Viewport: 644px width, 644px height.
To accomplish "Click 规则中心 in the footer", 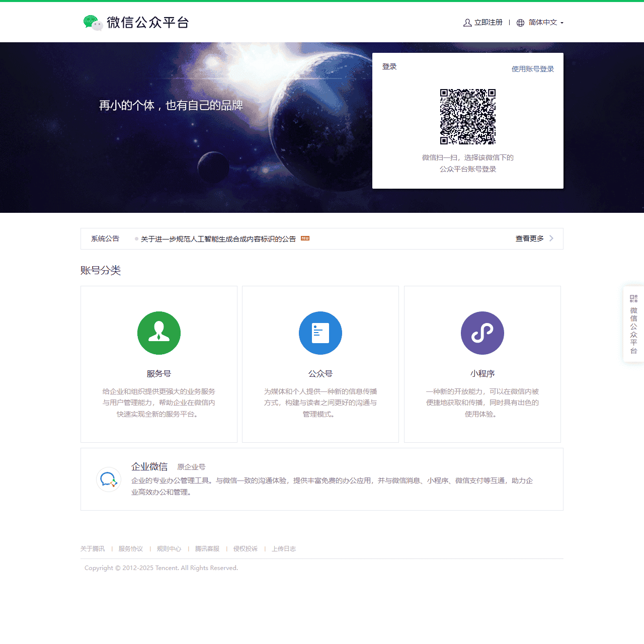I will pos(169,549).
